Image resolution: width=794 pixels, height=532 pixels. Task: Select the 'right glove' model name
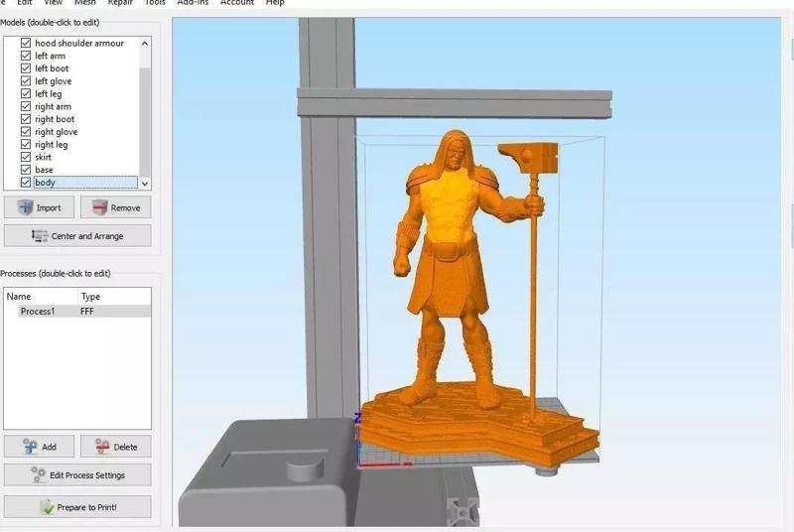(x=57, y=132)
